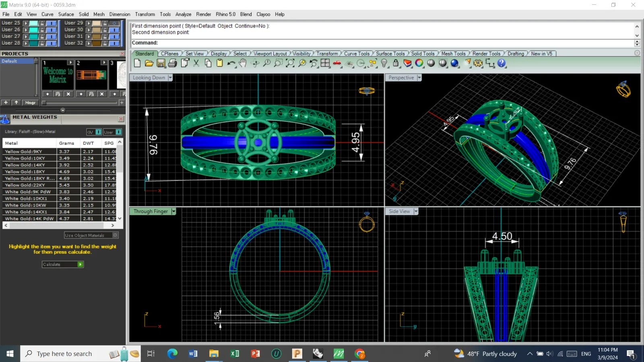Screen dimensions: 644x362
Task: Toggle the User 25 layer visibility switch
Action: [52, 23]
